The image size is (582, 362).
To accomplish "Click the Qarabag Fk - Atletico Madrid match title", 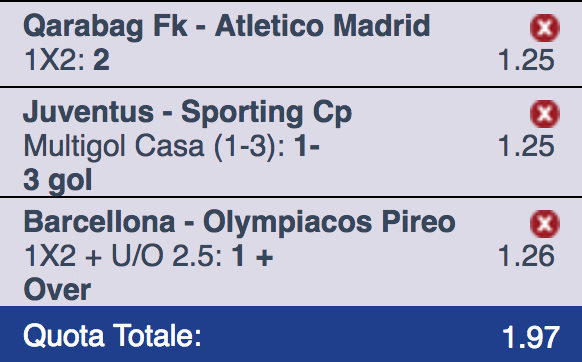I will click(227, 27).
